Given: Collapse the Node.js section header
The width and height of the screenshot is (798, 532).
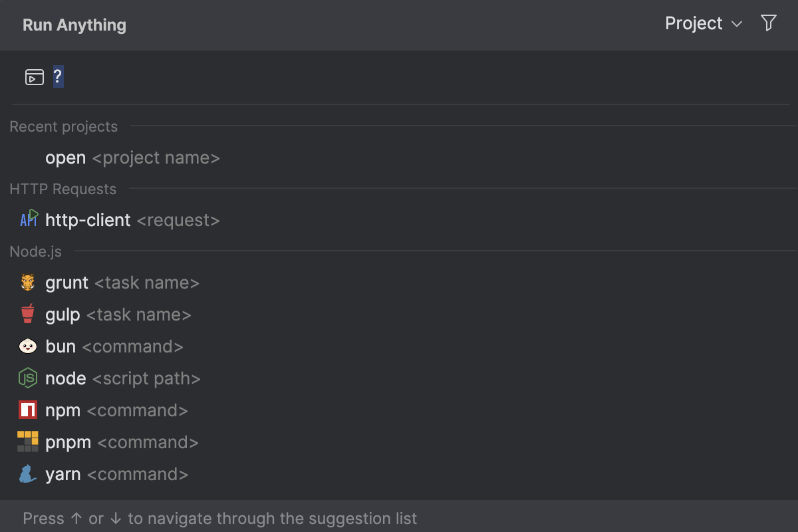Looking at the screenshot, I should (35, 251).
